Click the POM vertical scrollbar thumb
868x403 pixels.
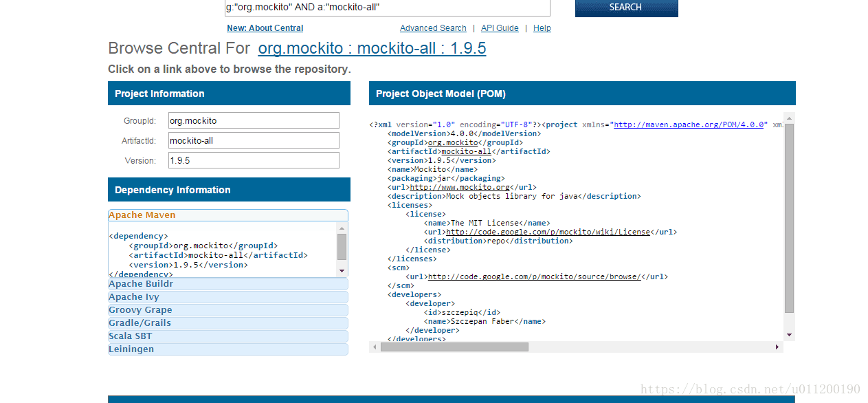point(790,219)
